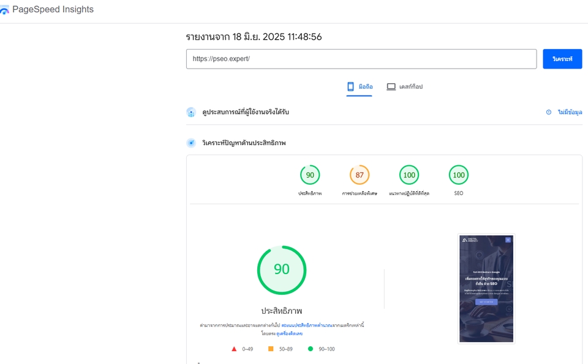Click the red triangle 0–49 legend icon
Viewport: 588px width, 364px height.
(x=234, y=349)
